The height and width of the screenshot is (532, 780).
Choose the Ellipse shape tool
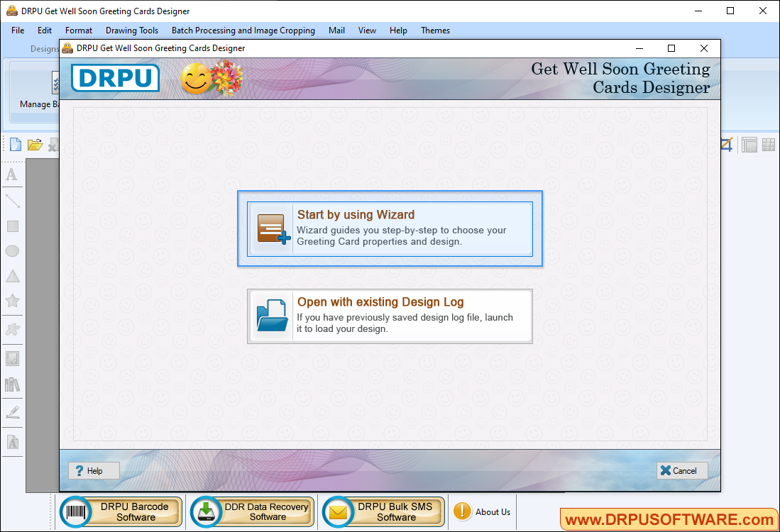click(12, 251)
